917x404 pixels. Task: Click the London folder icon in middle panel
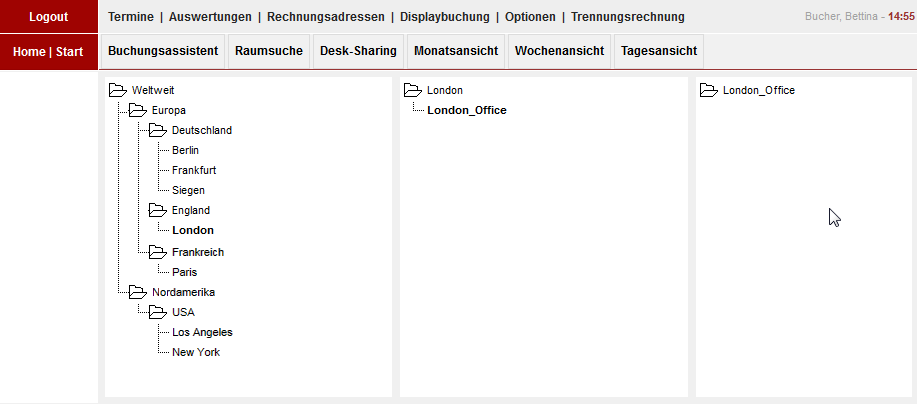point(413,90)
